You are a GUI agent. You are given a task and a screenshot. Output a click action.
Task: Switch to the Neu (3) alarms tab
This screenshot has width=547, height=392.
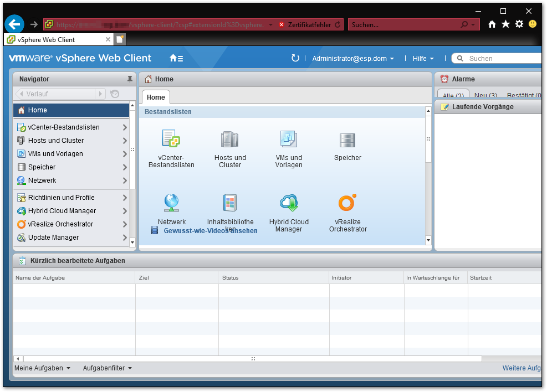coord(485,96)
